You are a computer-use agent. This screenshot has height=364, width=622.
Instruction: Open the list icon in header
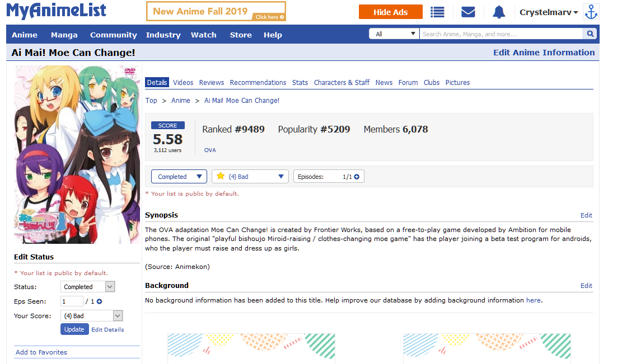point(437,12)
